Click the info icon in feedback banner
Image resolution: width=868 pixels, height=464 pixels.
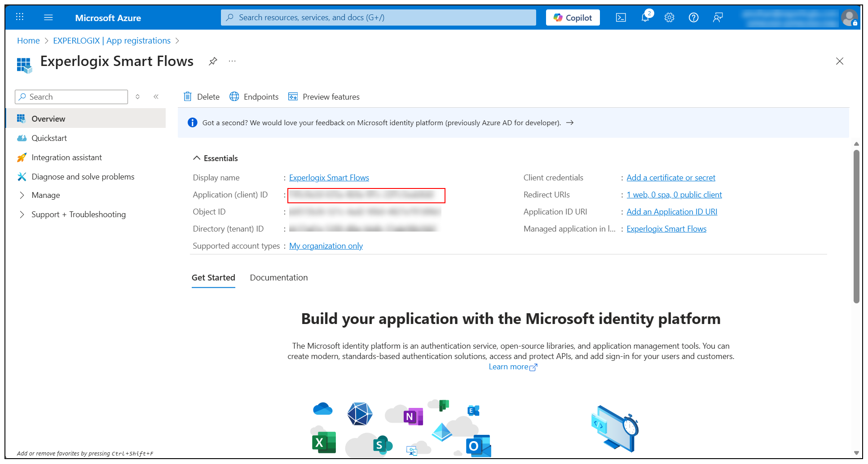pos(192,123)
